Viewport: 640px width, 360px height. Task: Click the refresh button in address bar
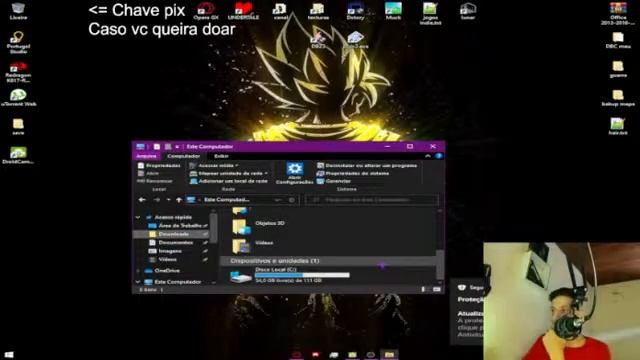(x=291, y=200)
